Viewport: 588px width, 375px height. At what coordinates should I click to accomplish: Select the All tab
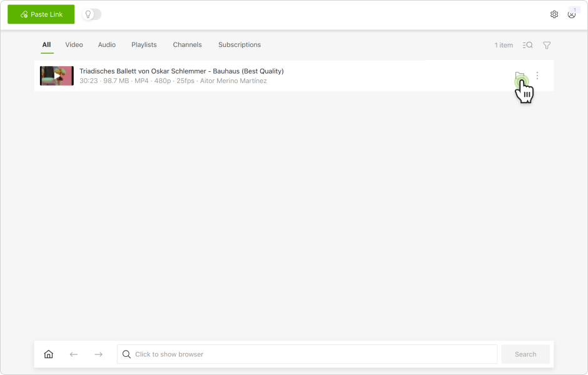(46, 44)
